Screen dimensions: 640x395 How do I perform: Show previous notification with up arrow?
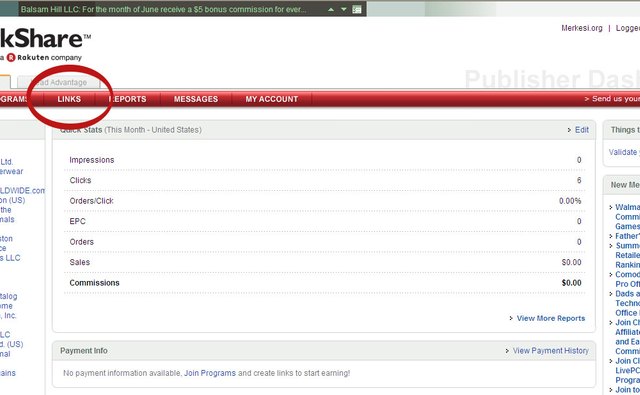point(331,9)
